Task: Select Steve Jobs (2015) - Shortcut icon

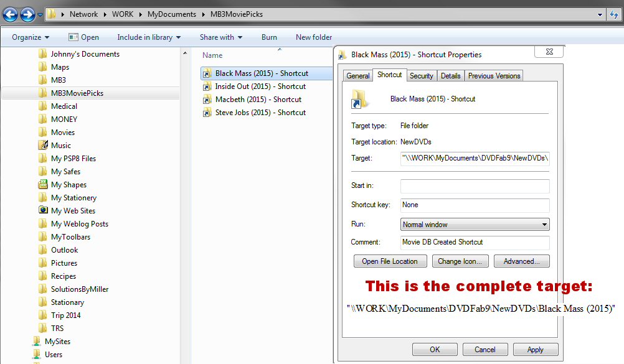Action: coord(207,113)
